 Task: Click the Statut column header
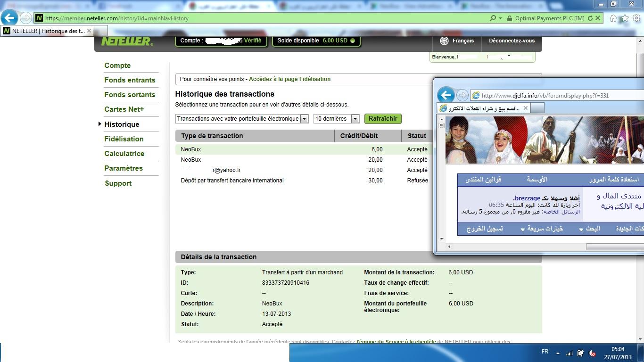(417, 136)
